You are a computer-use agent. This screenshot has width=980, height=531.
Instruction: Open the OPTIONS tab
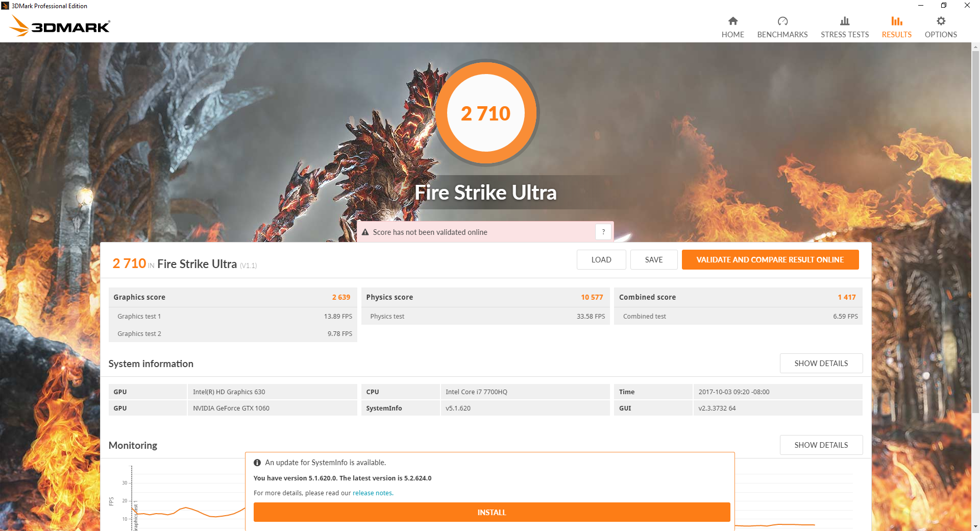click(x=941, y=27)
